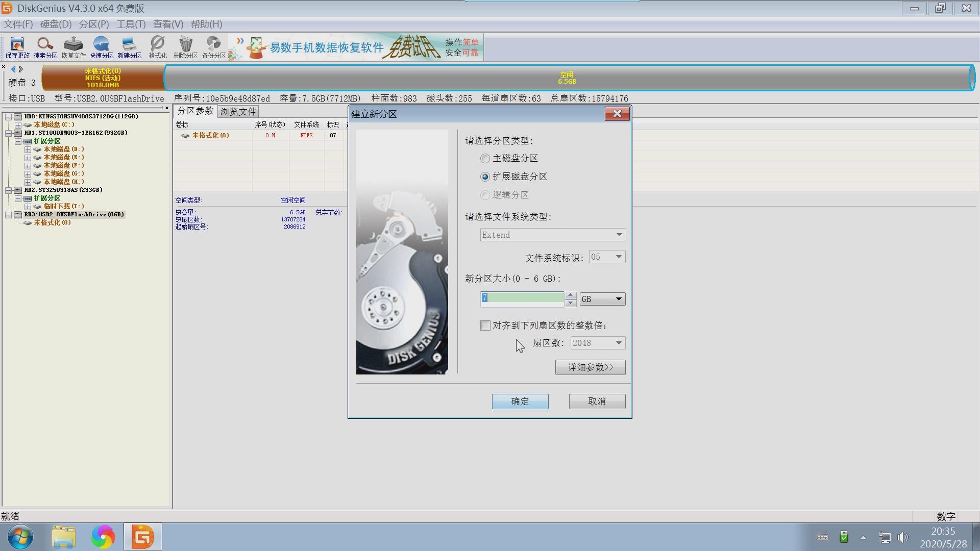This screenshot has width=980, height=551.
Task: Go to previous disk with left arrow
Action: [13, 69]
